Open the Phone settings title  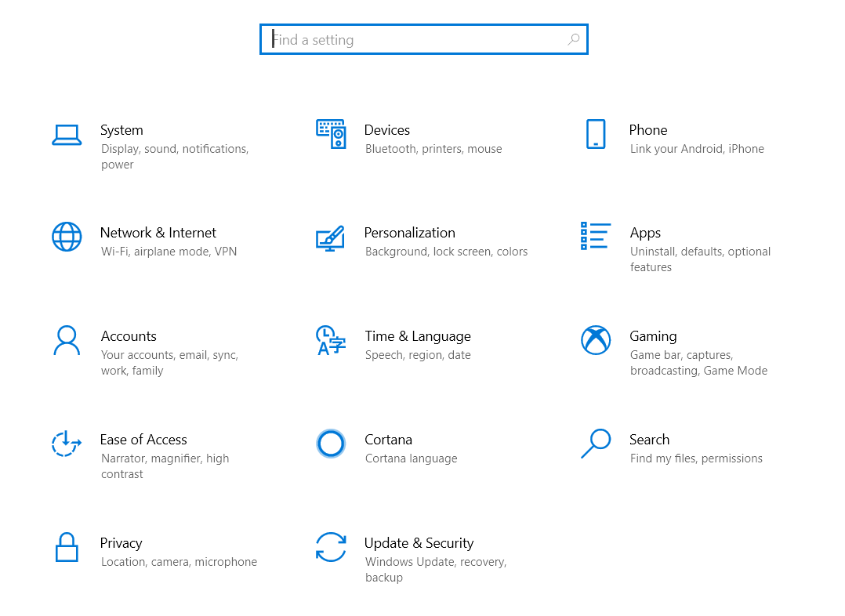[x=648, y=130]
